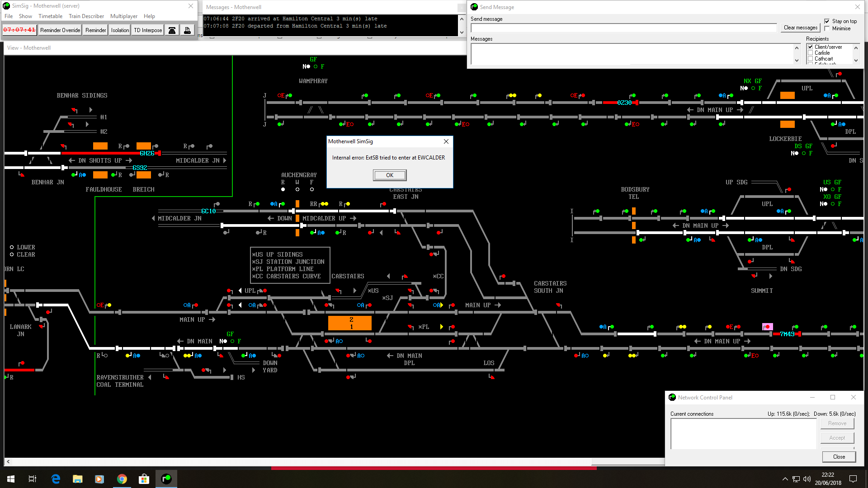Click the volume icon in system tray

[x=807, y=479]
